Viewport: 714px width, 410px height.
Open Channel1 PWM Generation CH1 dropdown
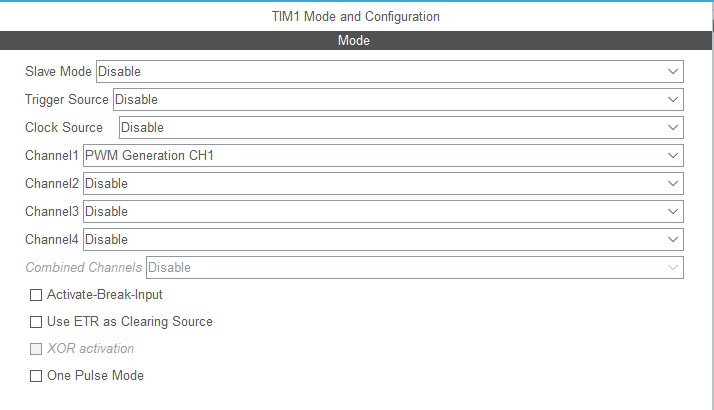[383, 155]
